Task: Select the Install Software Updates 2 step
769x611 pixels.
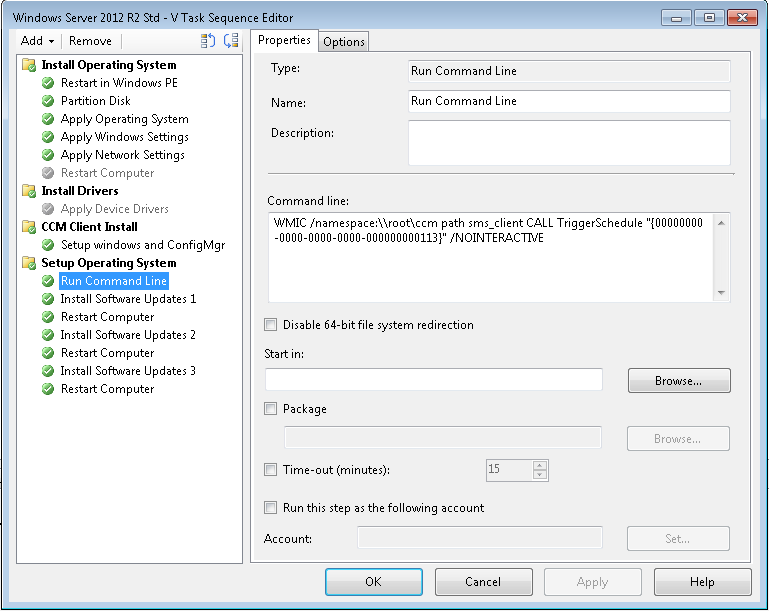Action: click(128, 335)
